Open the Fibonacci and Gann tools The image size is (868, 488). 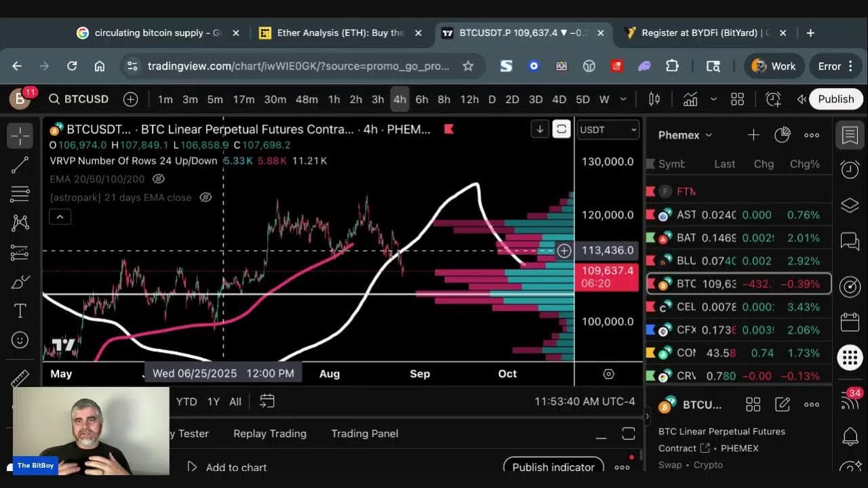(20, 194)
